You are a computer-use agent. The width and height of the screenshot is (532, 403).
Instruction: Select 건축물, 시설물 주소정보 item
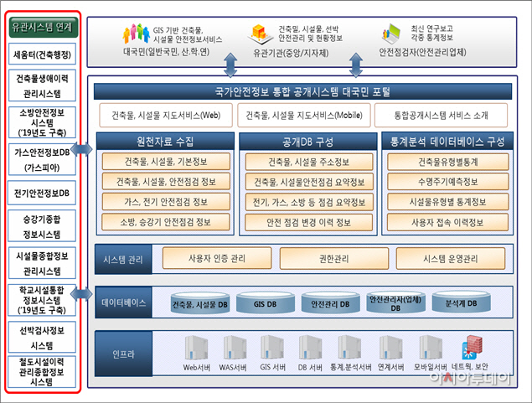tap(309, 162)
